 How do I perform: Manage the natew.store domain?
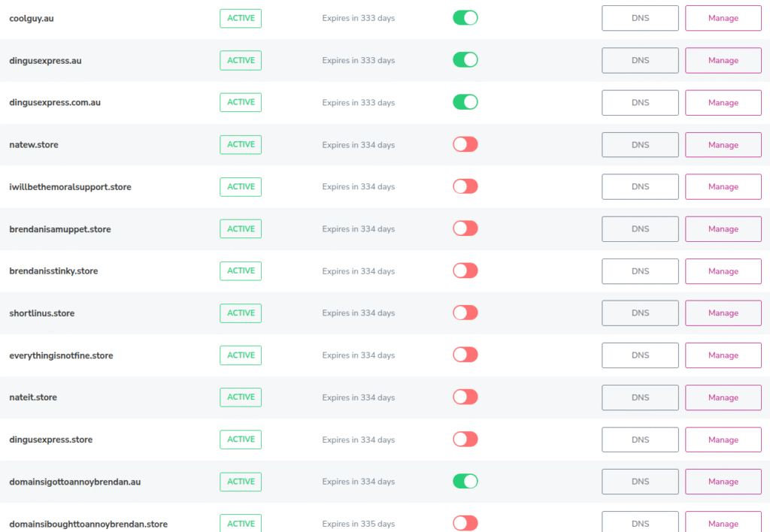[x=723, y=145]
